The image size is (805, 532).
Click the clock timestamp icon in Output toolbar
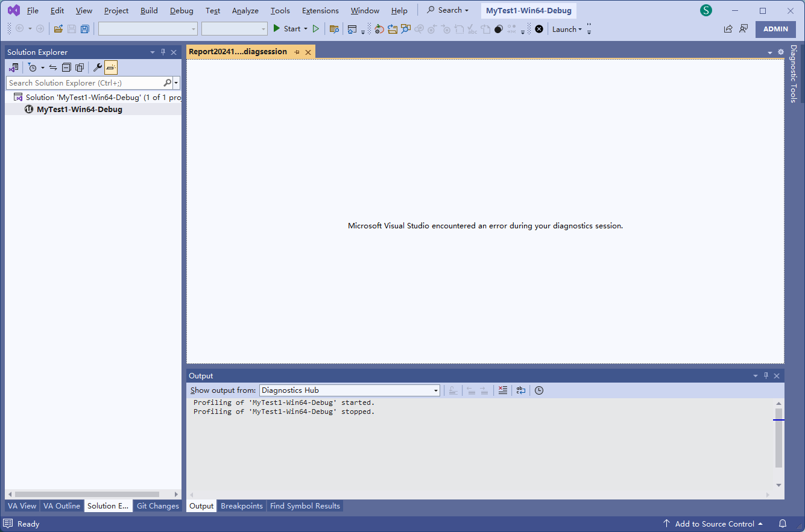539,390
